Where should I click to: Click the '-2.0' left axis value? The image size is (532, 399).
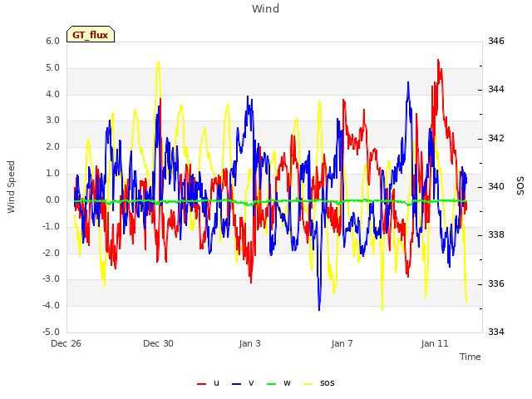(51, 253)
